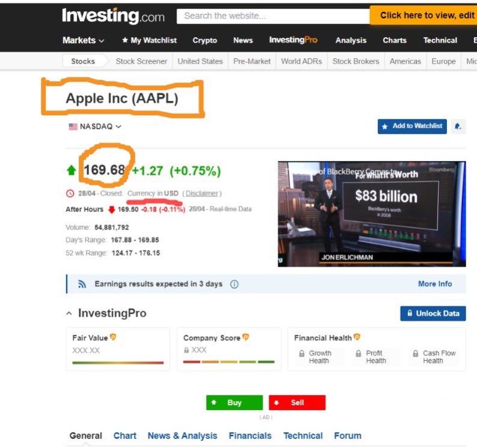Image resolution: width=477 pixels, height=448 pixels.
Task: Click the RSS feed icon in earnings banner
Action: (82, 284)
